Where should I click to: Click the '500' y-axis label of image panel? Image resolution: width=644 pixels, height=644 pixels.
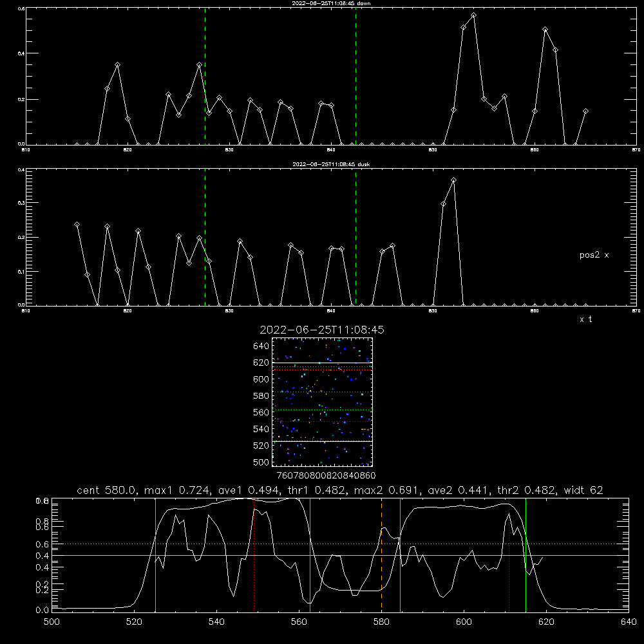point(261,462)
